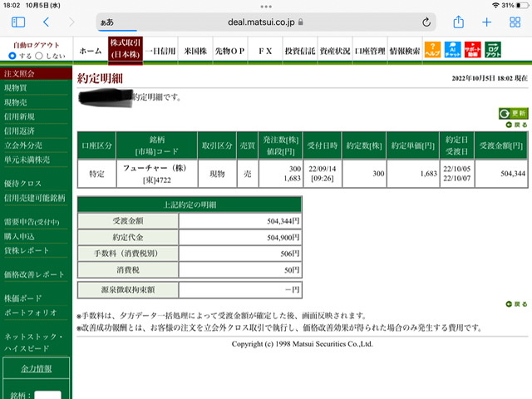Select 自動ログアウト する radio button
The width and height of the screenshot is (532, 399).
click(12, 56)
